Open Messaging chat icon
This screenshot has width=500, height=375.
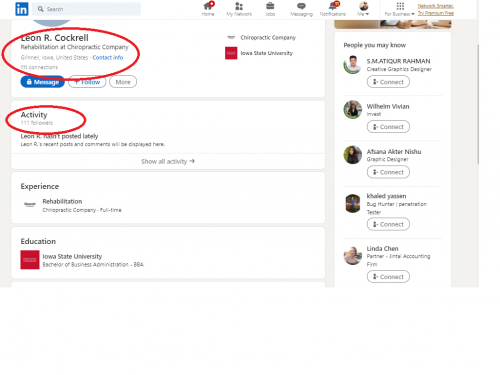pyautogui.click(x=301, y=9)
